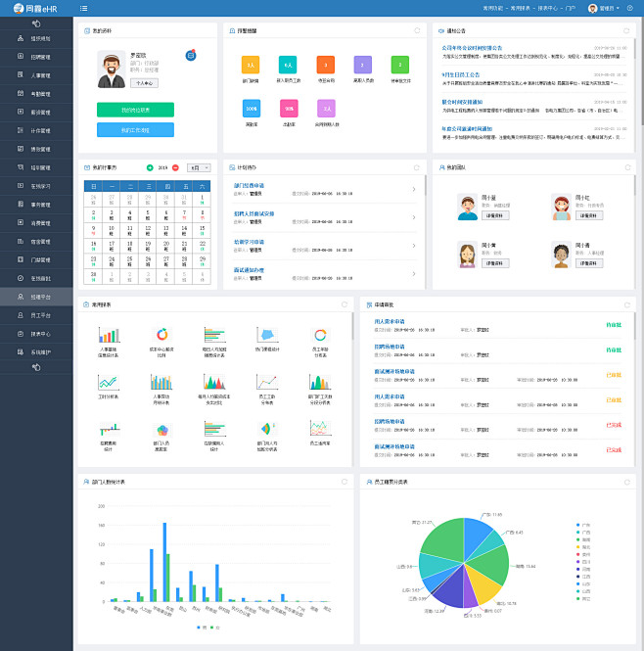Viewport: 644px width, 651px height.
Task: Select the 15th day in the calendar
Action: [203, 230]
